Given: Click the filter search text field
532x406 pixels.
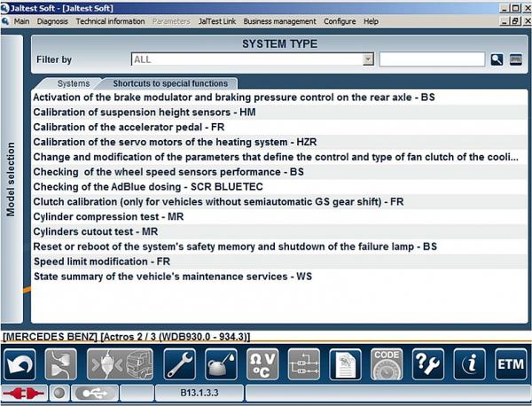Looking at the screenshot, I should (x=432, y=59).
